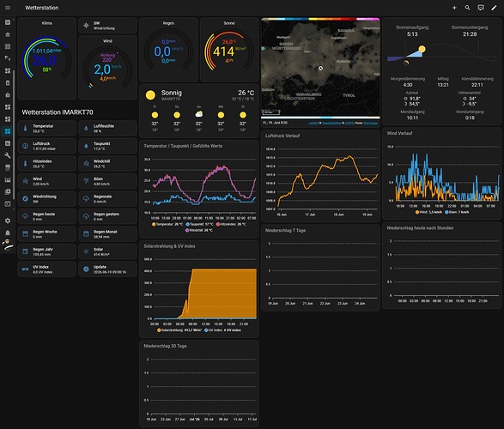Select the partly cloudy So forecast day

(199, 118)
